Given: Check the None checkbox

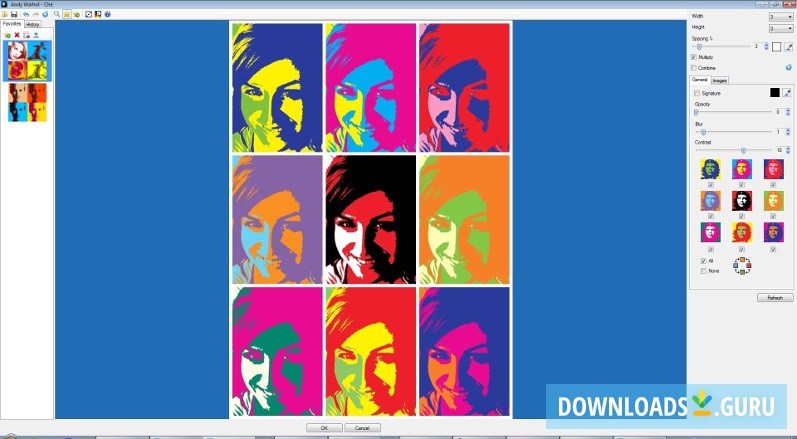Looking at the screenshot, I should pyautogui.click(x=703, y=271).
